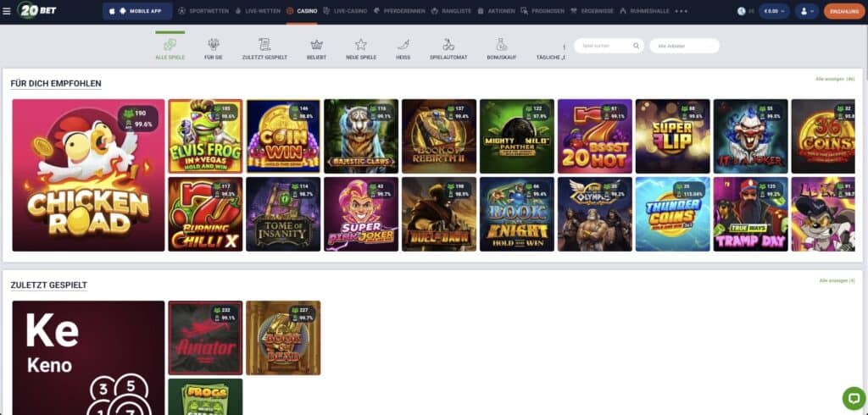Go to Pferderennen section
Screen dimensions: 868x415
[398, 11]
